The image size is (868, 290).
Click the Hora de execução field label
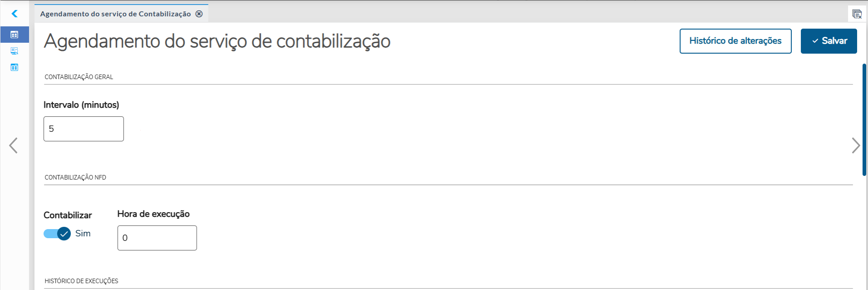tap(153, 214)
